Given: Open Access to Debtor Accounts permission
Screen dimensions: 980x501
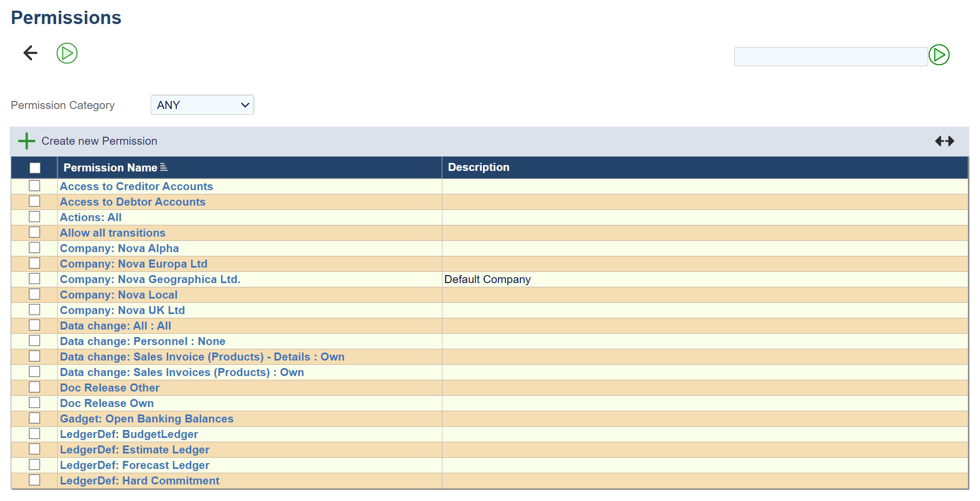Looking at the screenshot, I should (133, 202).
